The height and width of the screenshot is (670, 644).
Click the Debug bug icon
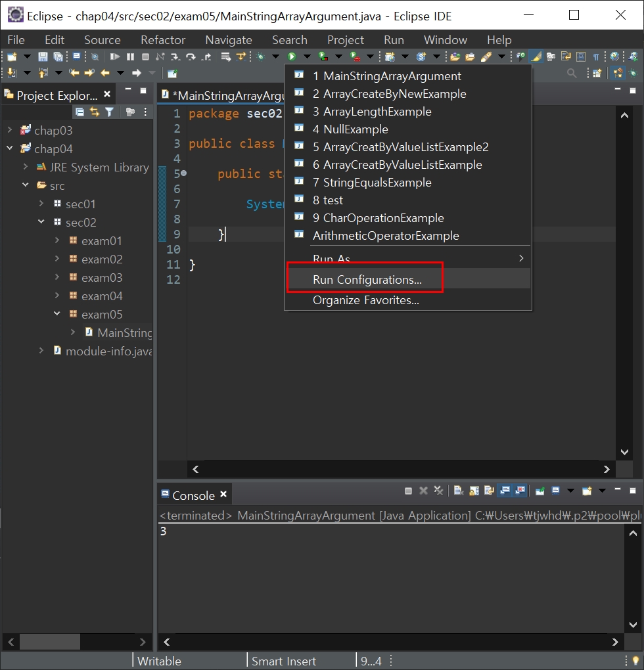pyautogui.click(x=261, y=56)
